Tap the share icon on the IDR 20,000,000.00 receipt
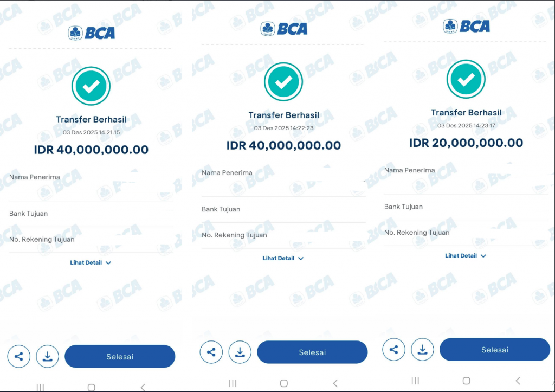Image resolution: width=555 pixels, height=392 pixels. 394,350
